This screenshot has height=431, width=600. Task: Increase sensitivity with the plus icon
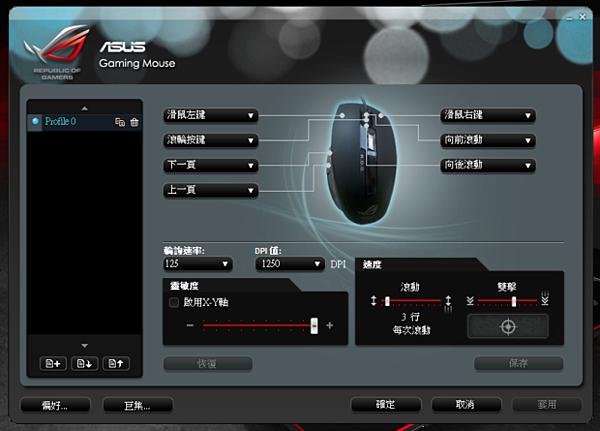[330, 325]
